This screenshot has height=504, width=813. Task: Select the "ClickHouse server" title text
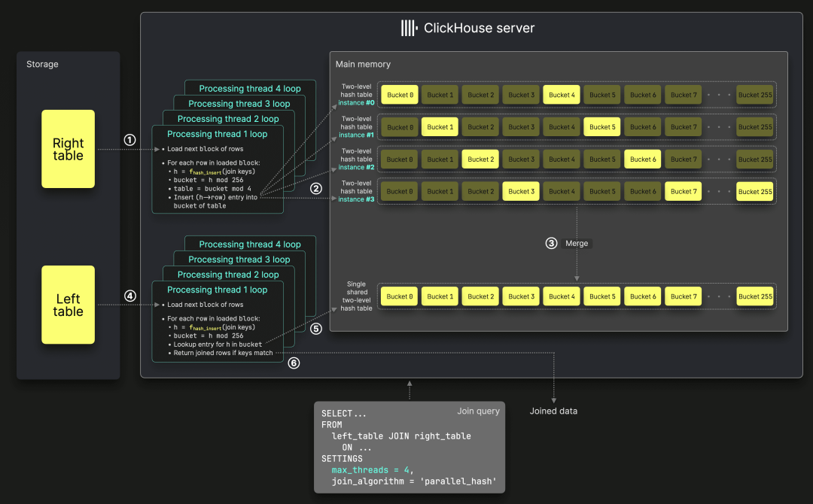coord(479,28)
